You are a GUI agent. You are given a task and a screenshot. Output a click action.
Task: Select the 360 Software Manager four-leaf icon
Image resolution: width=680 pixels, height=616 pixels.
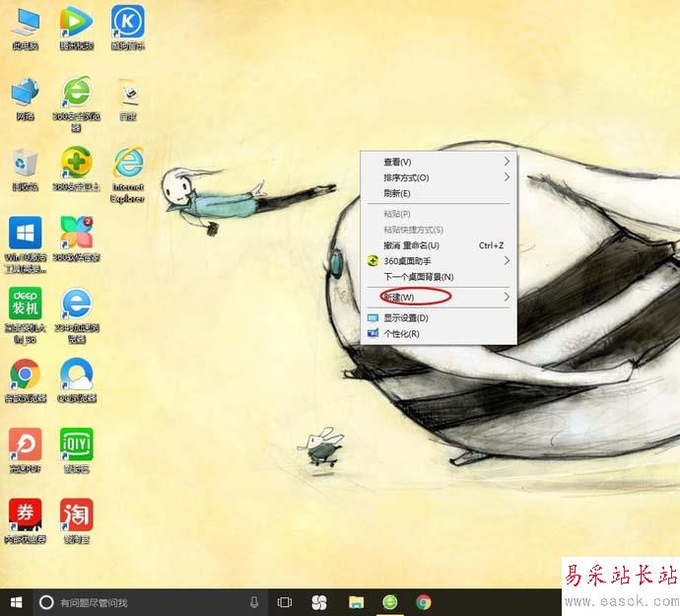(76, 240)
